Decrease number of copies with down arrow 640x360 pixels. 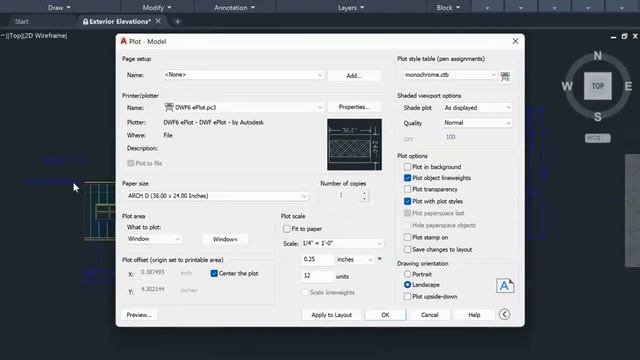click(364, 198)
